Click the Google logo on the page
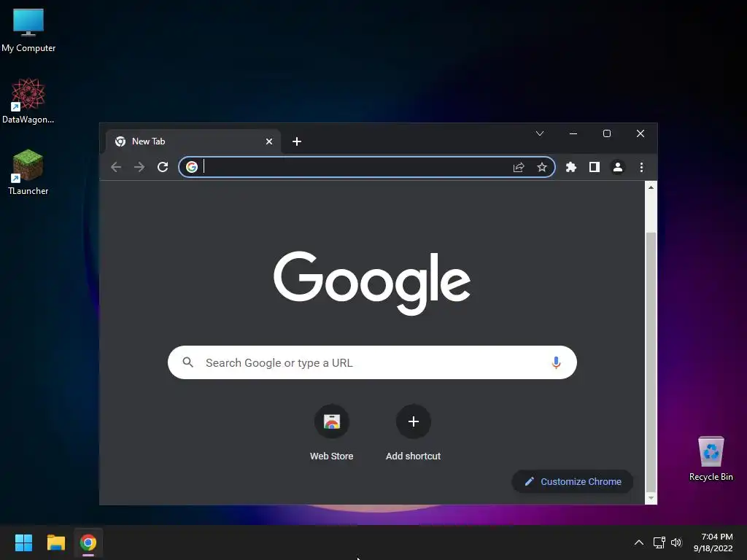Viewport: 747px width, 560px height. click(372, 283)
